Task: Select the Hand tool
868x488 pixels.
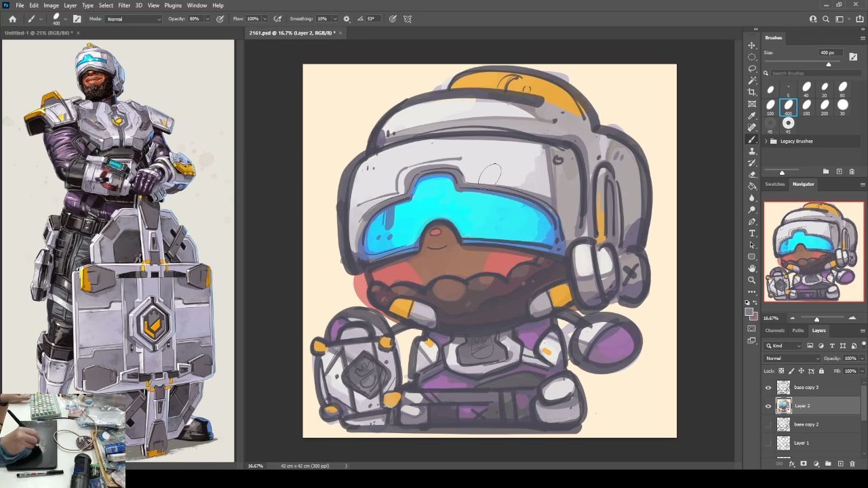Action: [x=751, y=268]
